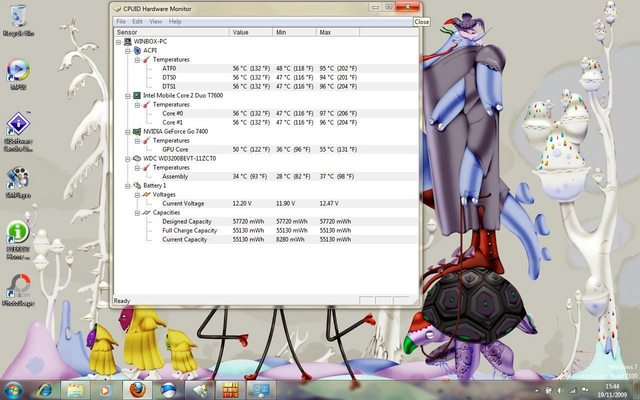Switch to Firefox on the taskbar
The width and height of the screenshot is (640, 400).
click(x=138, y=390)
